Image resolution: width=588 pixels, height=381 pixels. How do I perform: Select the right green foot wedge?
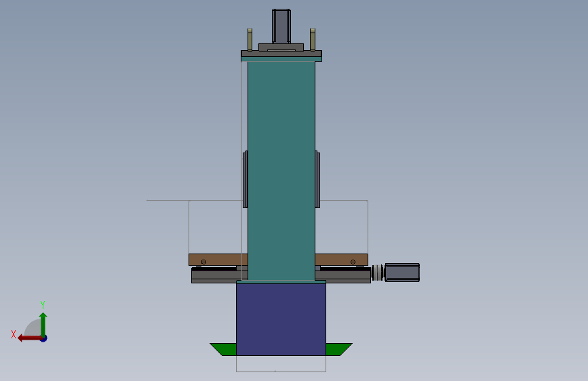point(338,349)
